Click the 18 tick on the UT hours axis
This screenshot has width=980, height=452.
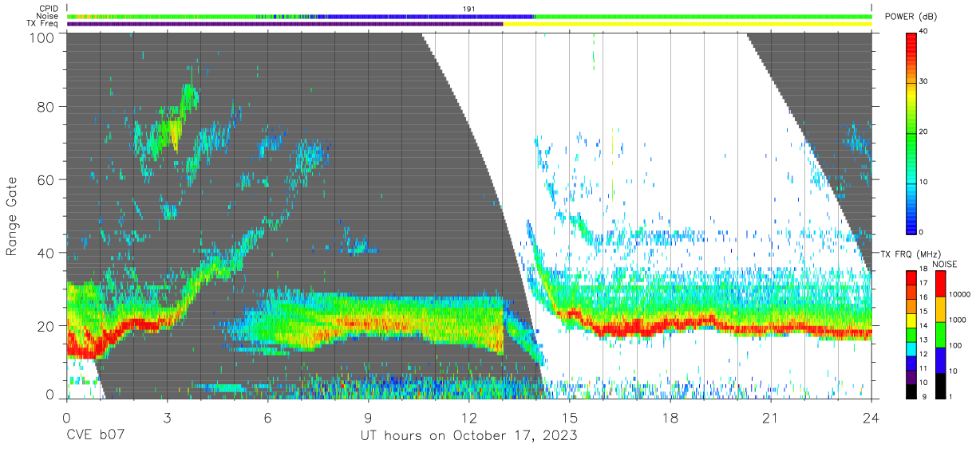pos(670,418)
